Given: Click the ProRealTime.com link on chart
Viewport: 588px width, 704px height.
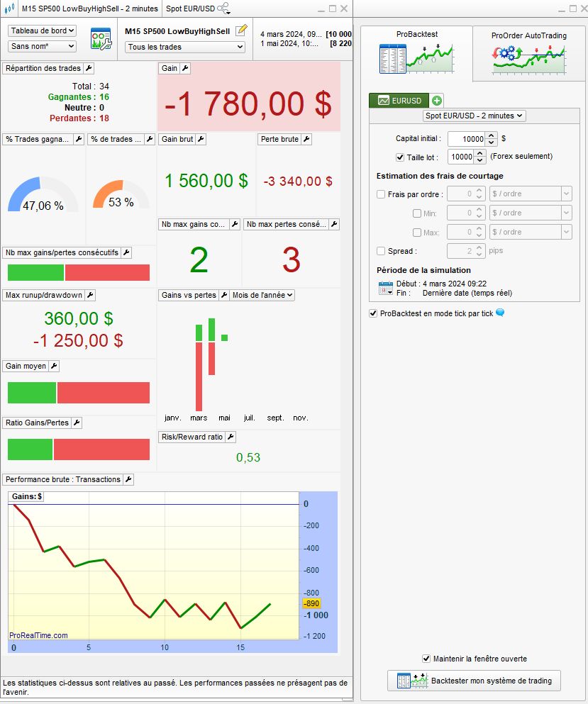Looking at the screenshot, I should pyautogui.click(x=38, y=635).
